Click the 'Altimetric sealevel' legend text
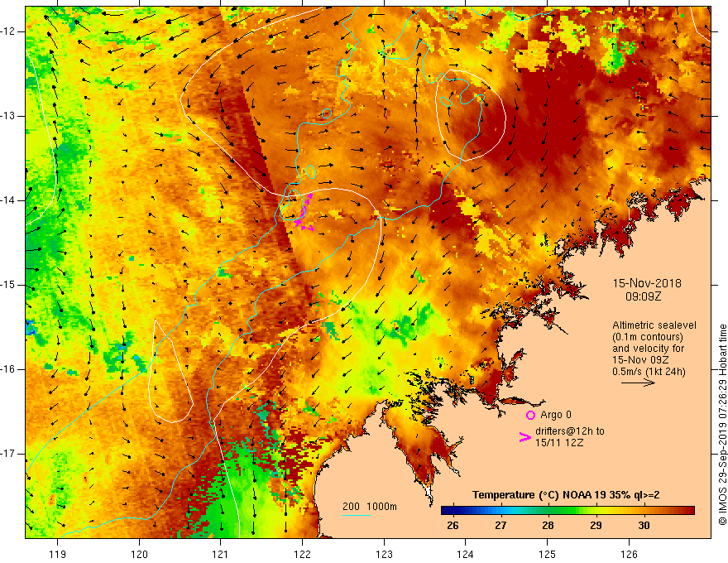Screen dimensions: 728x563 click(654, 325)
